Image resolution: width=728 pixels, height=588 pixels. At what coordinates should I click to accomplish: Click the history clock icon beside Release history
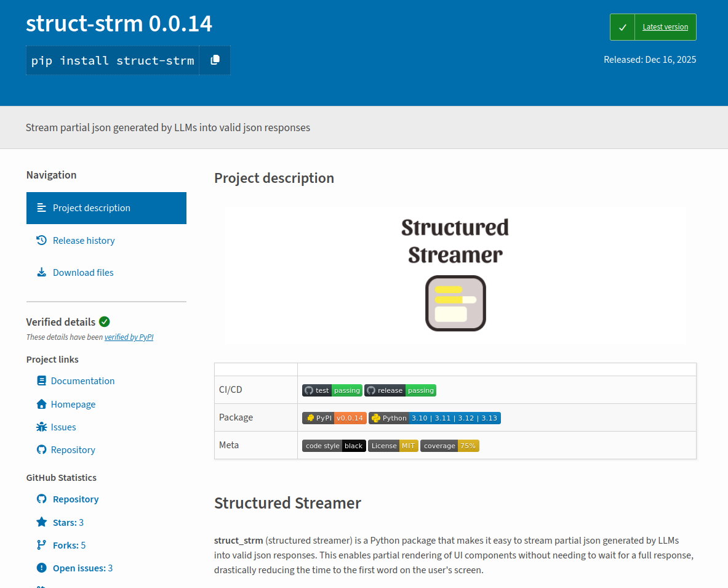pos(41,240)
